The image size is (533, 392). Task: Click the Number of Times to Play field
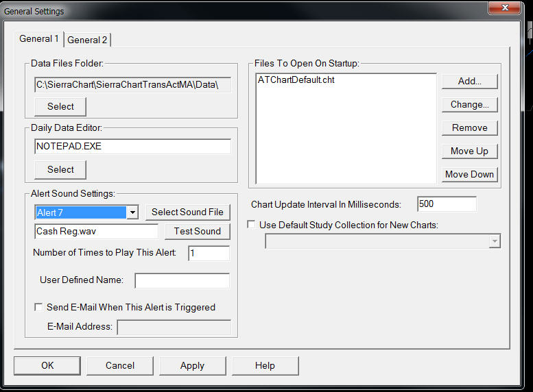209,253
